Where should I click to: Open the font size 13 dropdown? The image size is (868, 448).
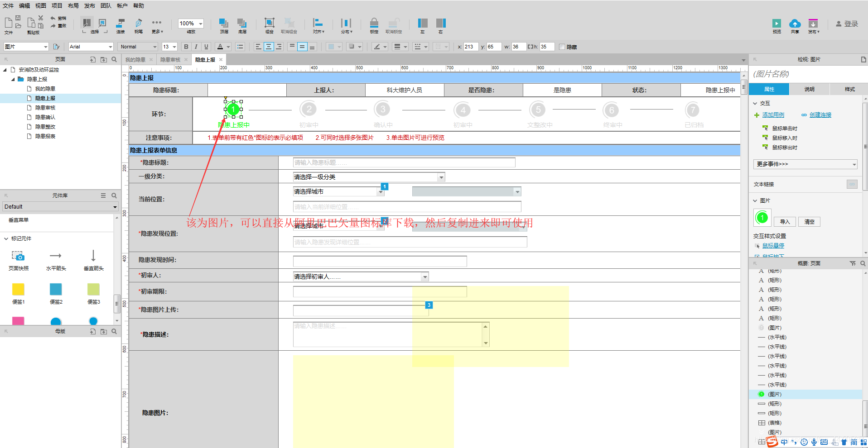tap(169, 47)
